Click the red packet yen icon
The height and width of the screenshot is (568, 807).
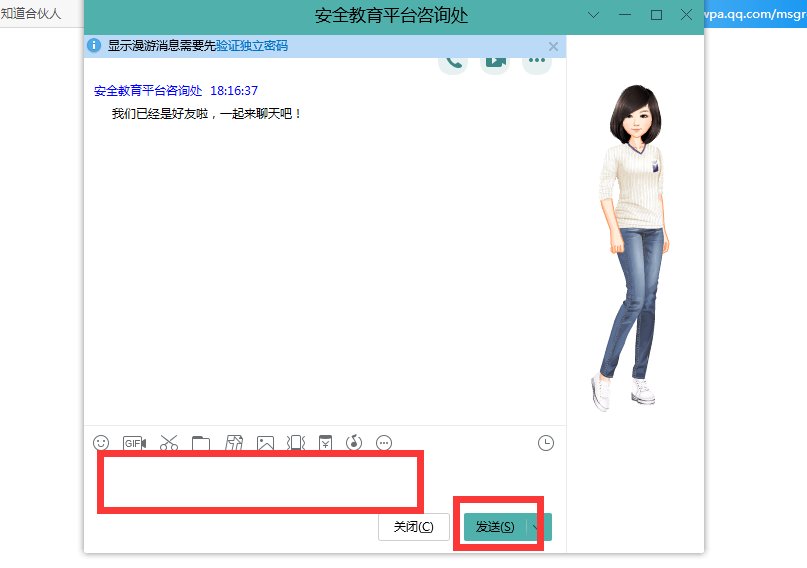(x=325, y=443)
